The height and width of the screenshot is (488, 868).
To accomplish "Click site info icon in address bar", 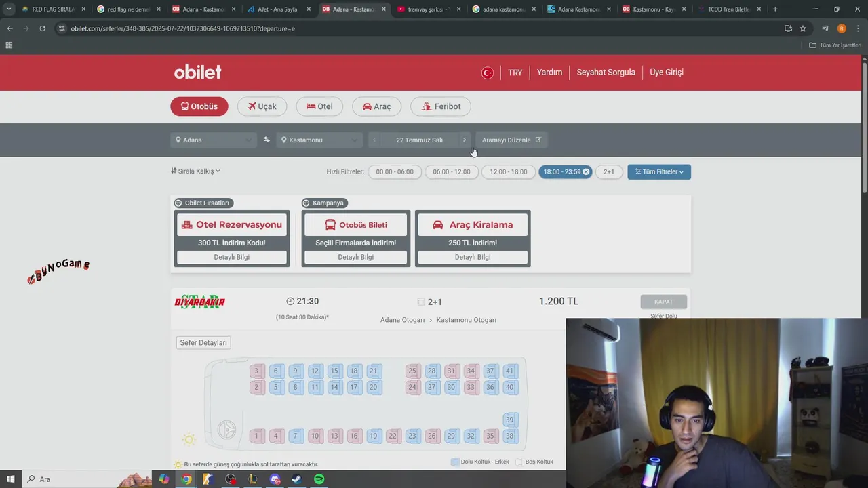I will [62, 28].
